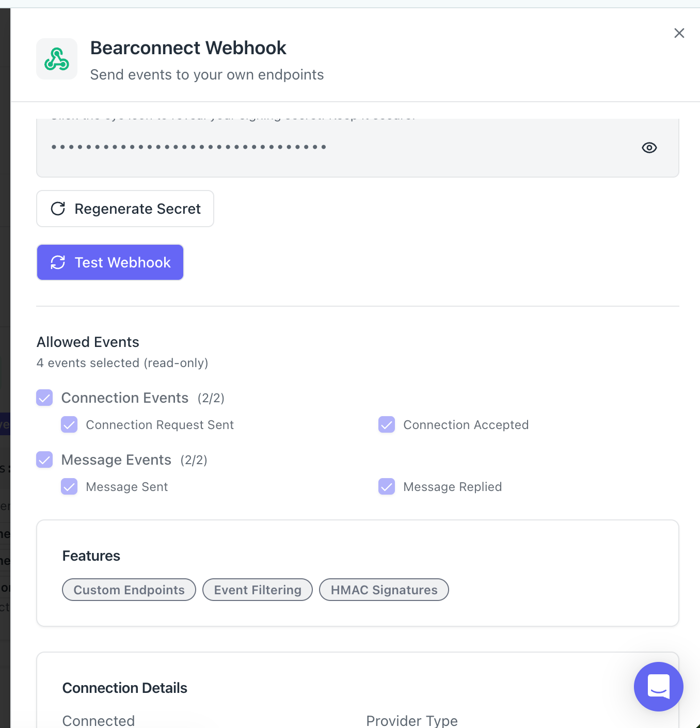Click the Custom Endpoints feature tag
This screenshot has height=728, width=700.
pos(129,590)
